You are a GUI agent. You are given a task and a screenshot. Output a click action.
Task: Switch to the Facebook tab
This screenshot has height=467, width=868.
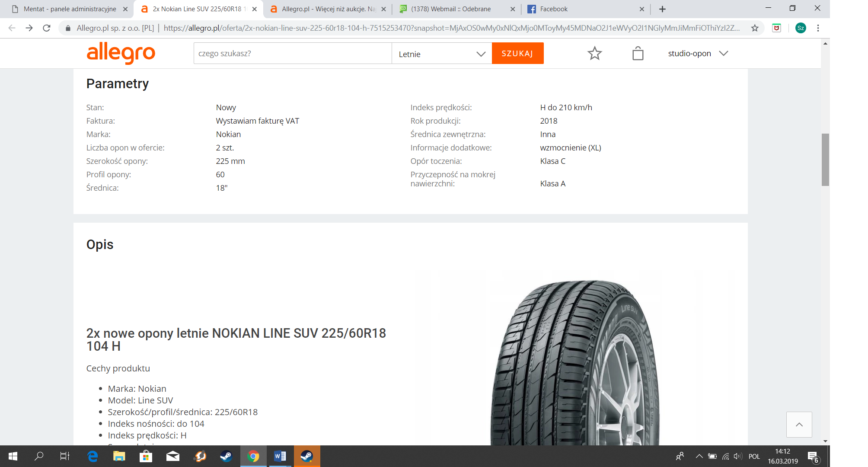tap(553, 9)
